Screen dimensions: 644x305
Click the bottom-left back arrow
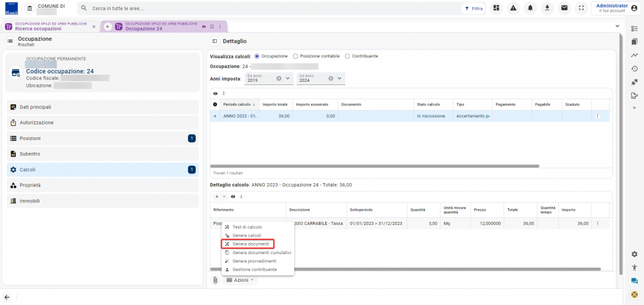click(7, 297)
